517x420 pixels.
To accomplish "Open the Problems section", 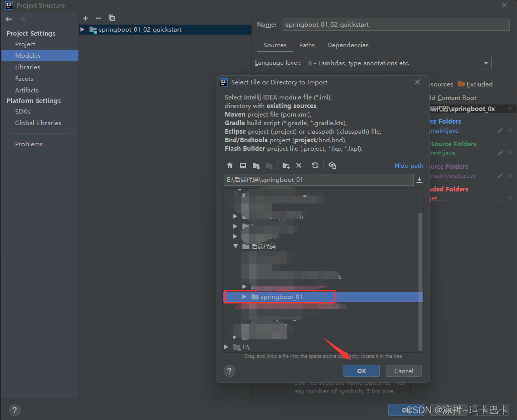I will [29, 144].
